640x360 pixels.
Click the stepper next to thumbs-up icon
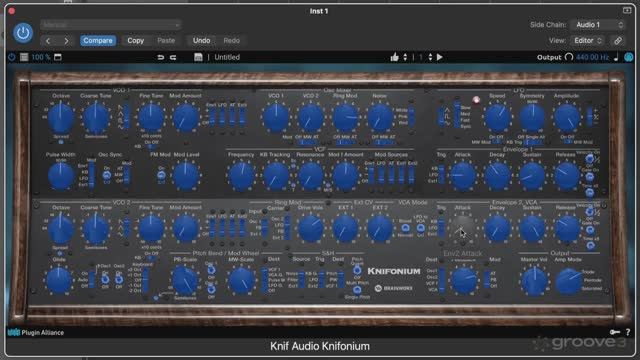[405, 57]
